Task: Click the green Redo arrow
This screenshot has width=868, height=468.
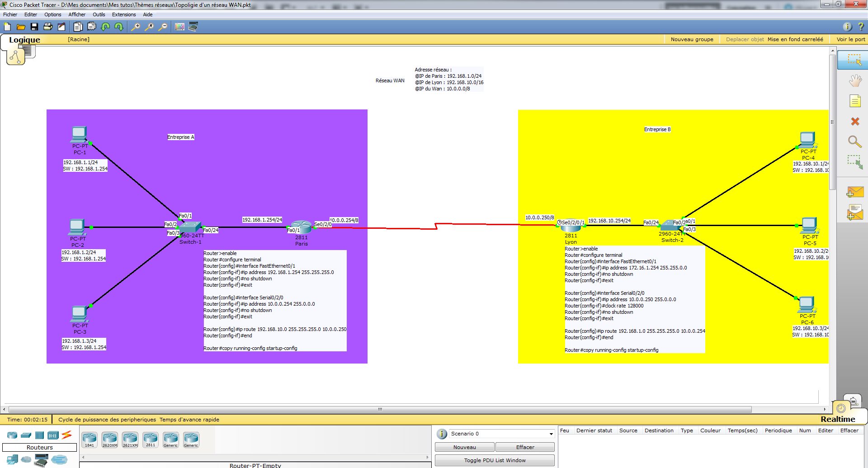Action: pyautogui.click(x=119, y=27)
